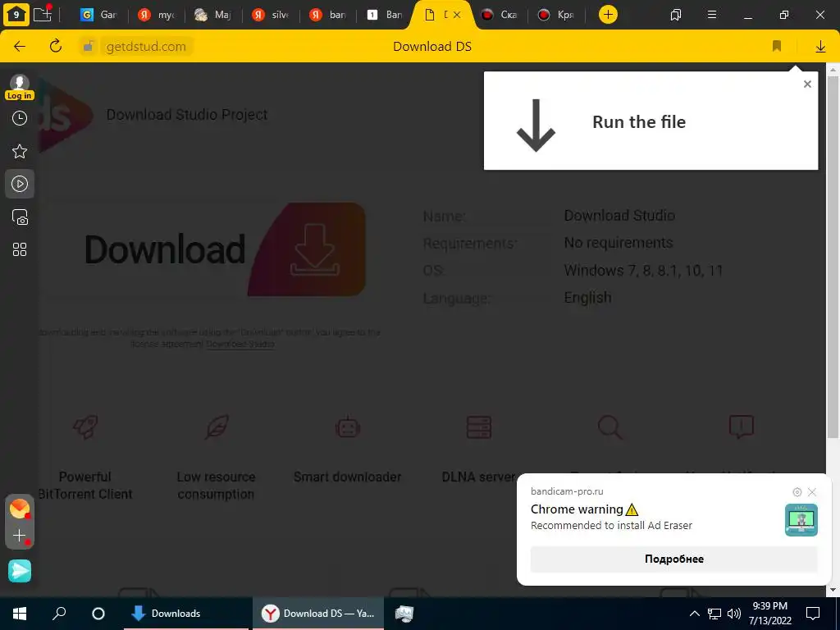Click the new tab group icon beside the tab counter
Image resolution: width=840 pixels, height=630 pixels.
click(x=43, y=13)
